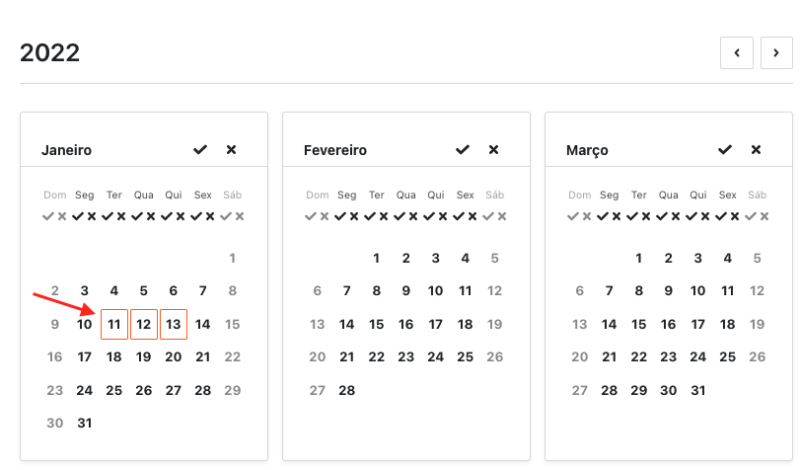Viewport: 800px width, 470px height.
Task: Click checkmark under Seg in Janeiro
Action: pyautogui.click(x=78, y=216)
